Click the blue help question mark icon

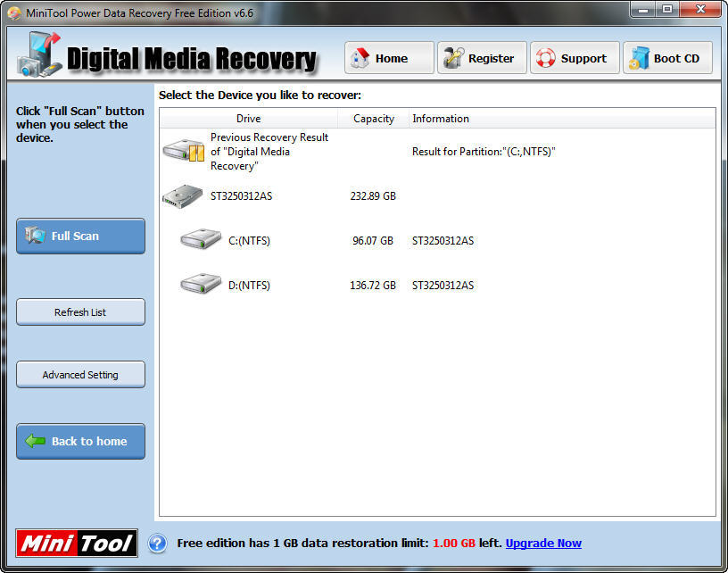pyautogui.click(x=157, y=543)
